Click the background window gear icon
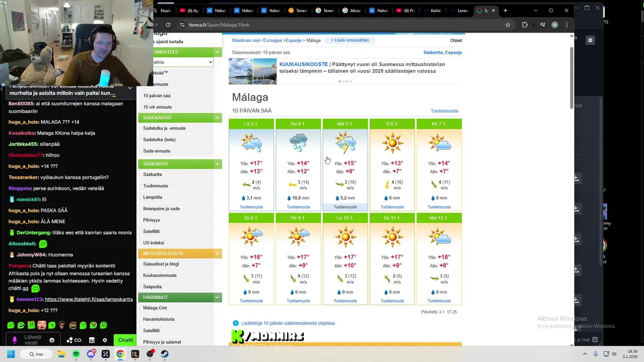 pos(591,40)
